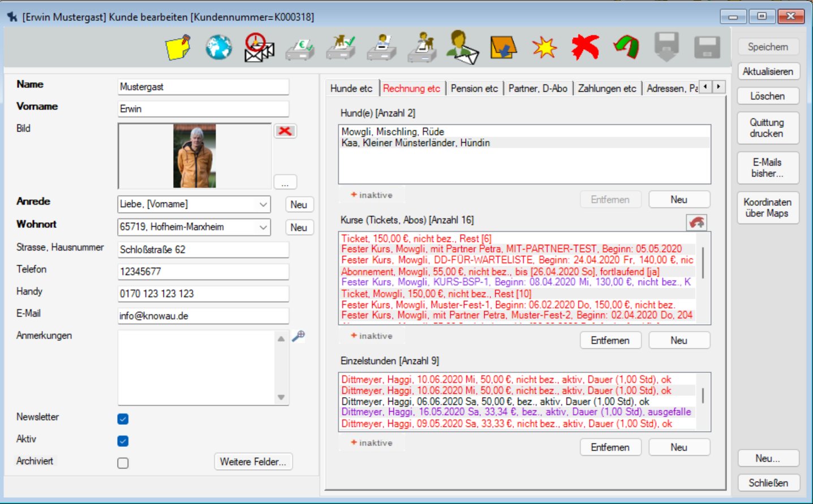Click the clock with envelopes icon
The height and width of the screenshot is (504, 813).
(259, 48)
